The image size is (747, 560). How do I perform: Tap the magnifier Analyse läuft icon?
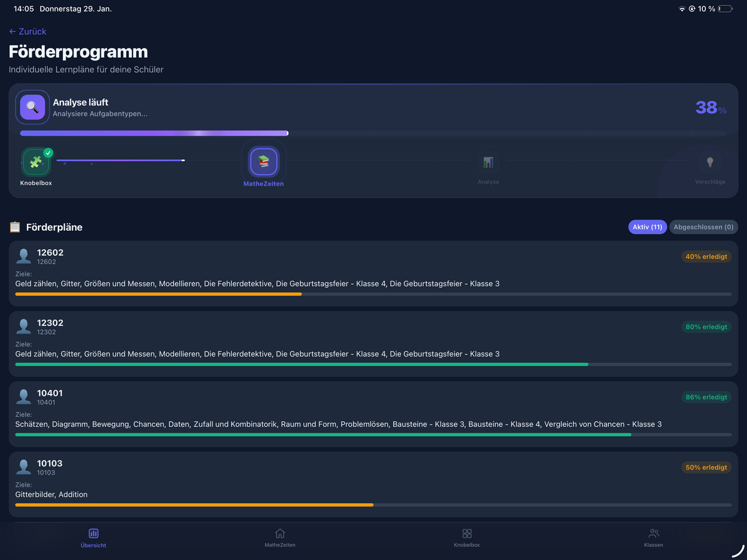[32, 107]
